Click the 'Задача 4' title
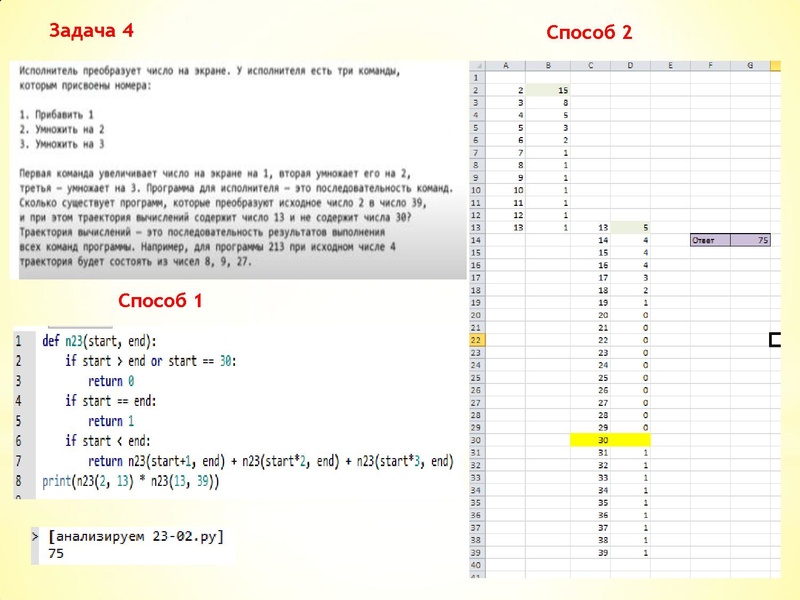 [91, 30]
